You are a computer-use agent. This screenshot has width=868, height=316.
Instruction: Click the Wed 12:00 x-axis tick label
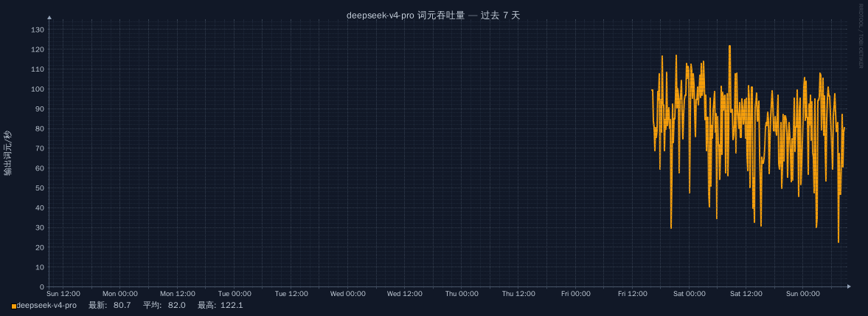point(405,294)
